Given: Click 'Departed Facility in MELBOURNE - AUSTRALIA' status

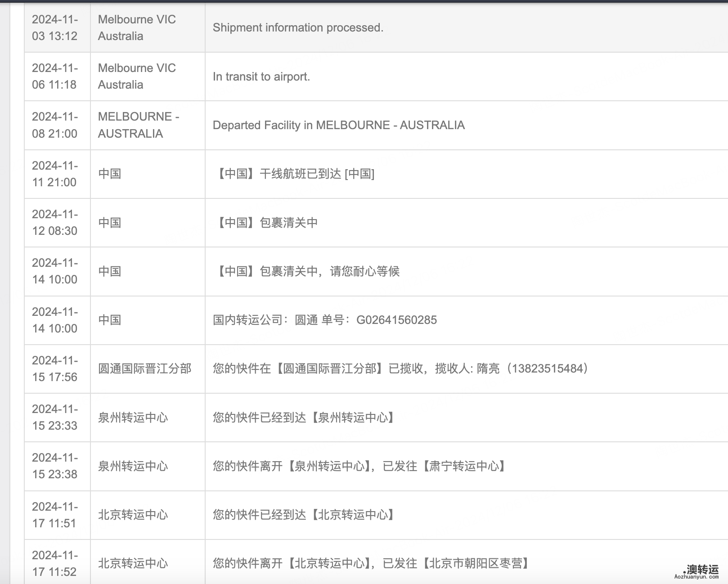Looking at the screenshot, I should 339,125.
